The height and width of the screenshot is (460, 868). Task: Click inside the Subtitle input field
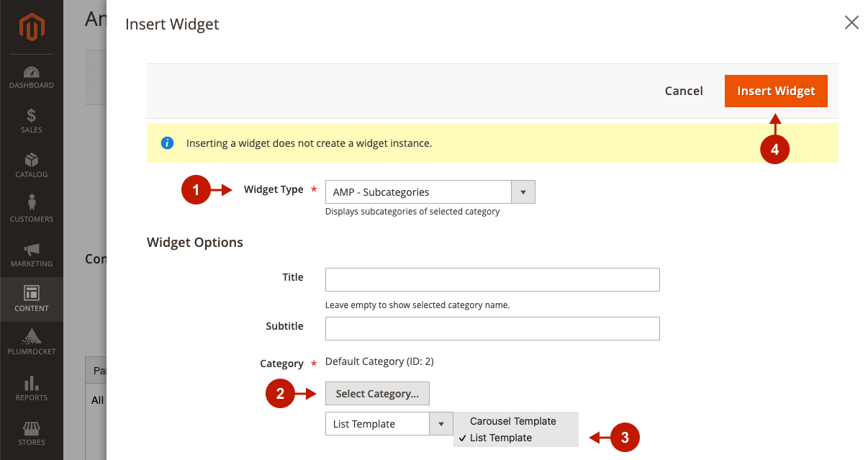(492, 328)
